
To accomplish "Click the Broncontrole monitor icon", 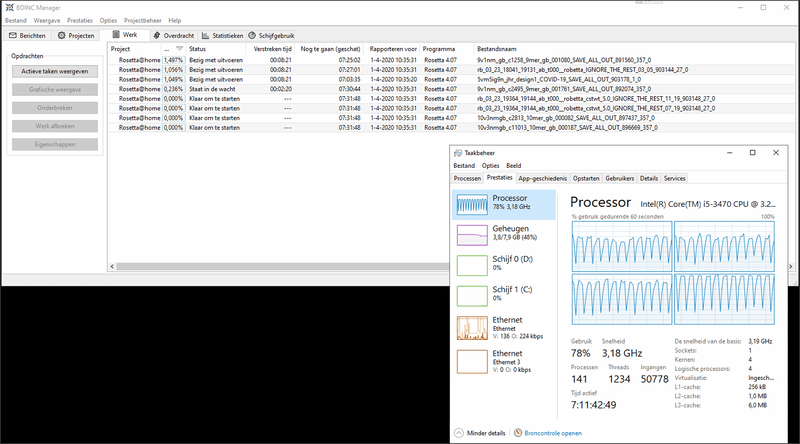I will point(518,433).
